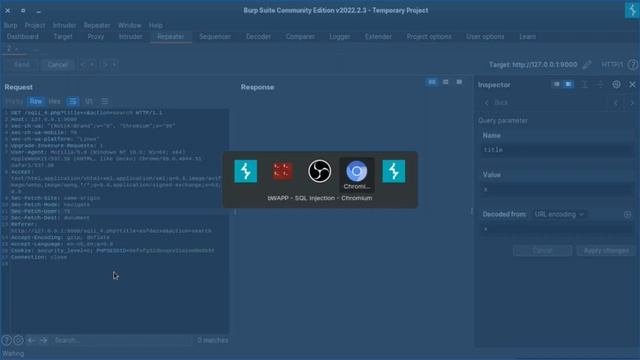Go to next search match arrow

click(43, 340)
